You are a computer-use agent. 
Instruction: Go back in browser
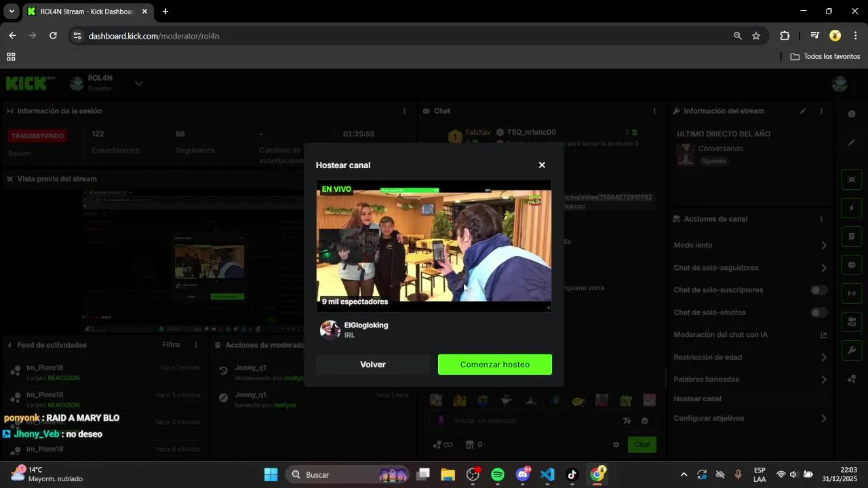tap(12, 36)
